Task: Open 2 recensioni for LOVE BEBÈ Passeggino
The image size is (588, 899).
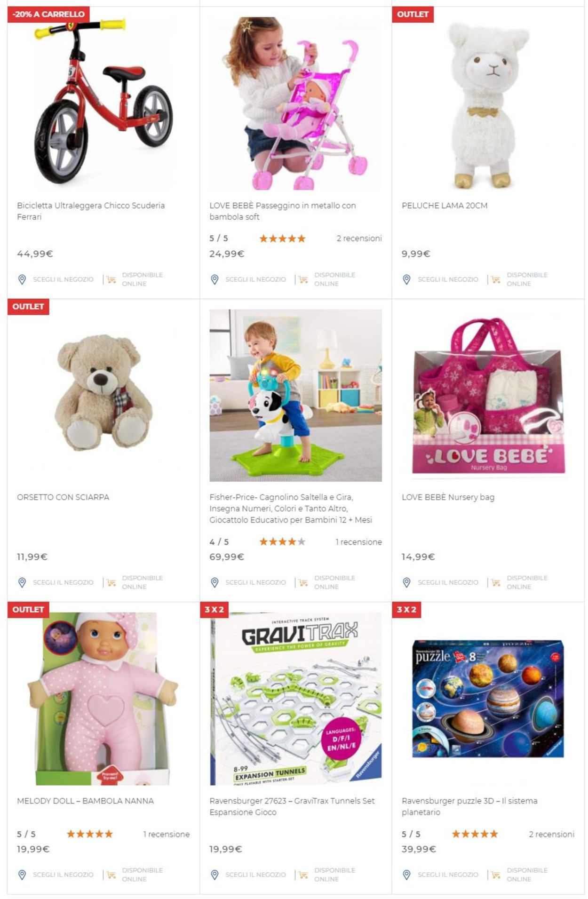Action: pyautogui.click(x=359, y=239)
